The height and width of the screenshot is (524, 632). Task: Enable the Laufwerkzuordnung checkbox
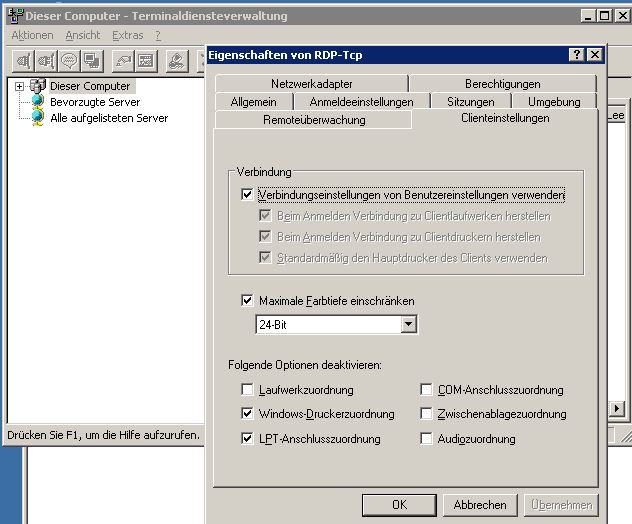point(247,389)
